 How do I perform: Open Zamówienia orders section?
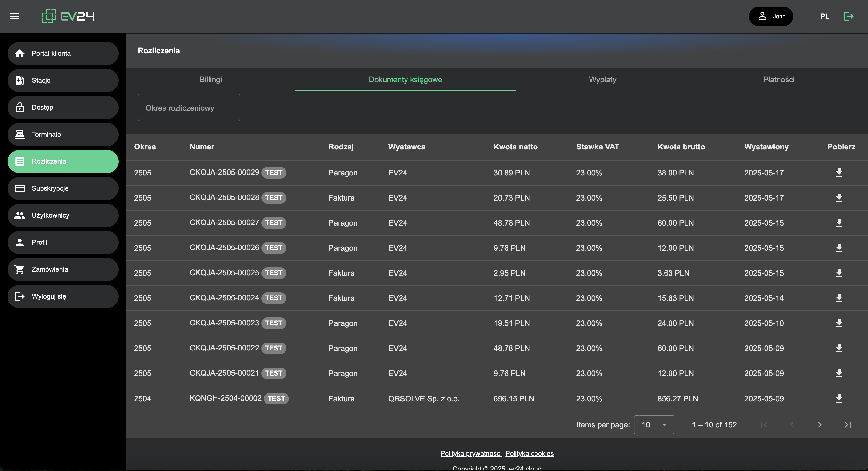pos(63,269)
